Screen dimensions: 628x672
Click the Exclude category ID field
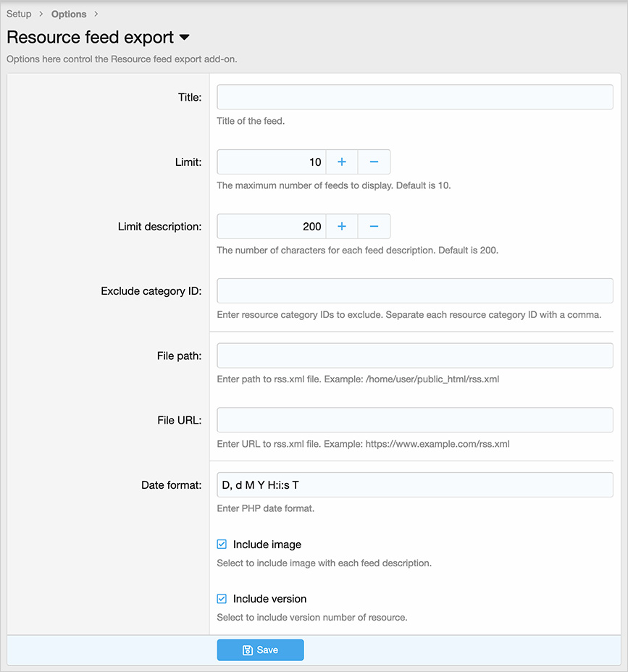click(x=414, y=290)
